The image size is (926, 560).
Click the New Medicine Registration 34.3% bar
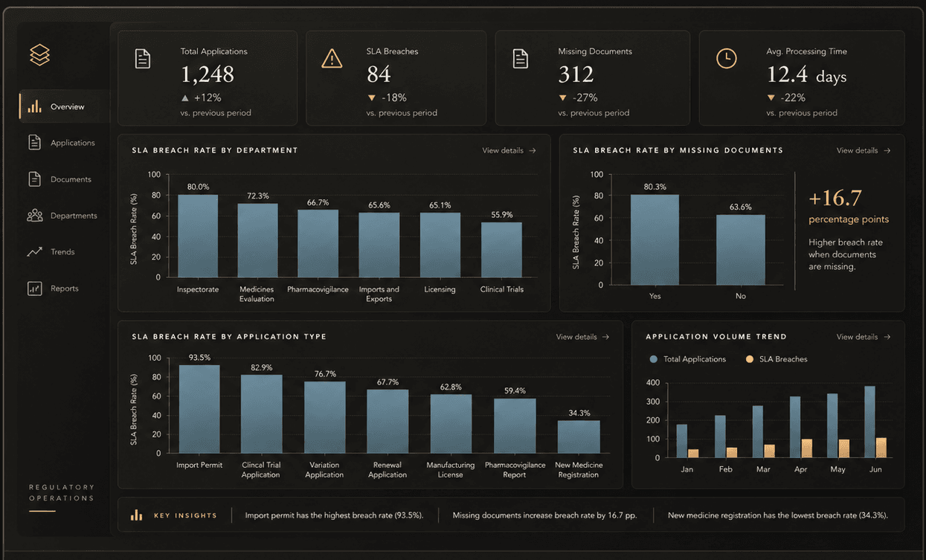[x=579, y=437]
